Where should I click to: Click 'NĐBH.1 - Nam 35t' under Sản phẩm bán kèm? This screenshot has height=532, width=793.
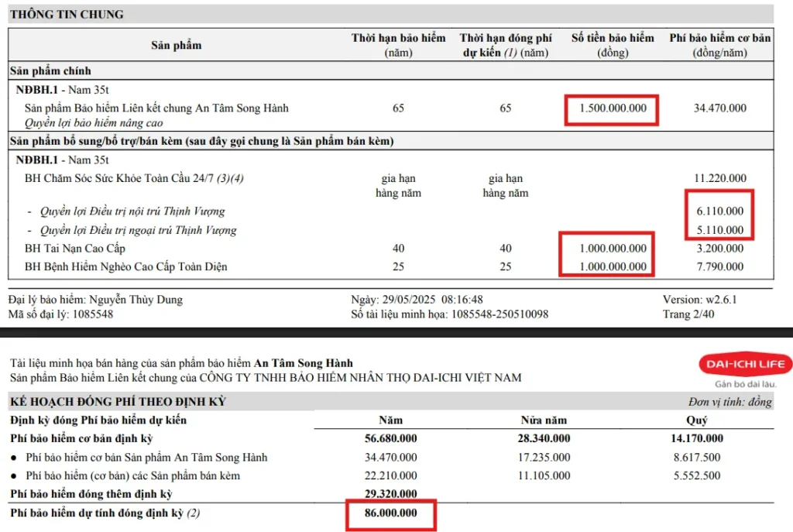[x=62, y=160]
